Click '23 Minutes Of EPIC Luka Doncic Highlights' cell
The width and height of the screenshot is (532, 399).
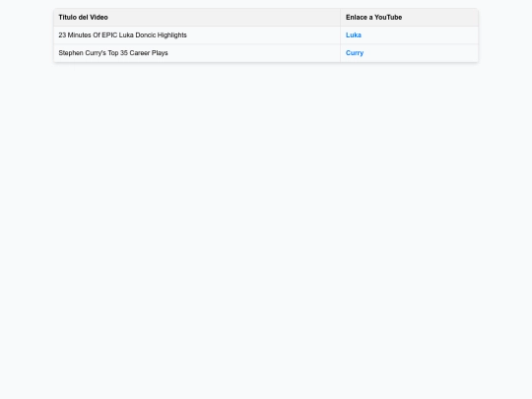tap(197, 35)
